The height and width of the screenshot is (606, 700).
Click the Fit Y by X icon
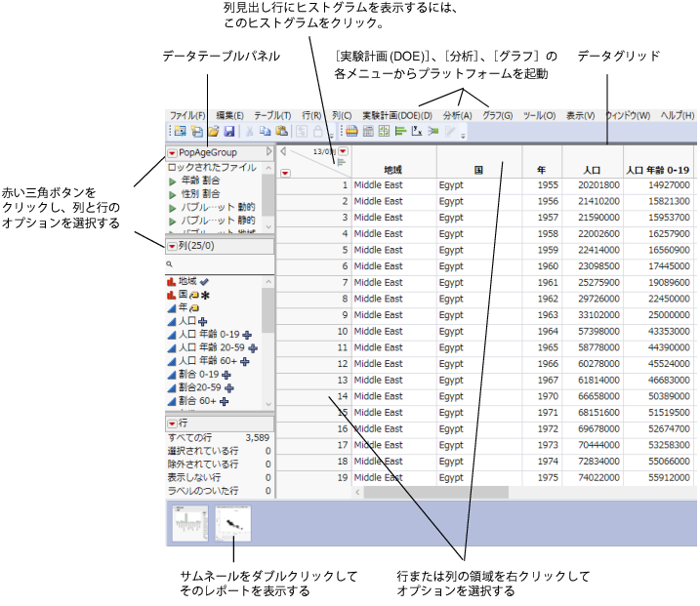coord(417,131)
